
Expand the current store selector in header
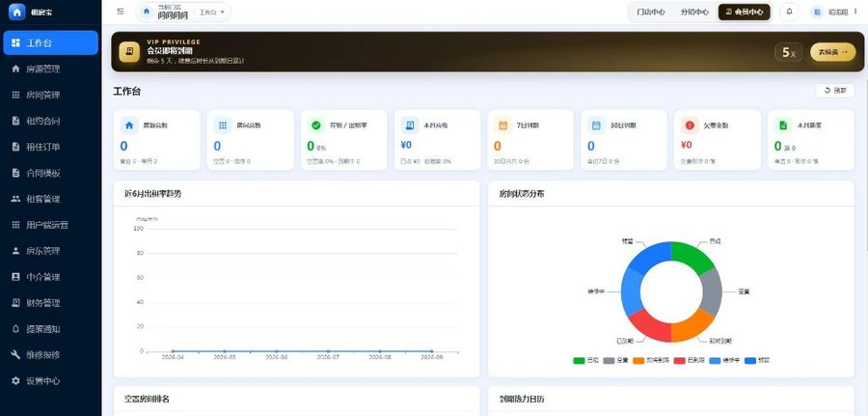(166, 13)
